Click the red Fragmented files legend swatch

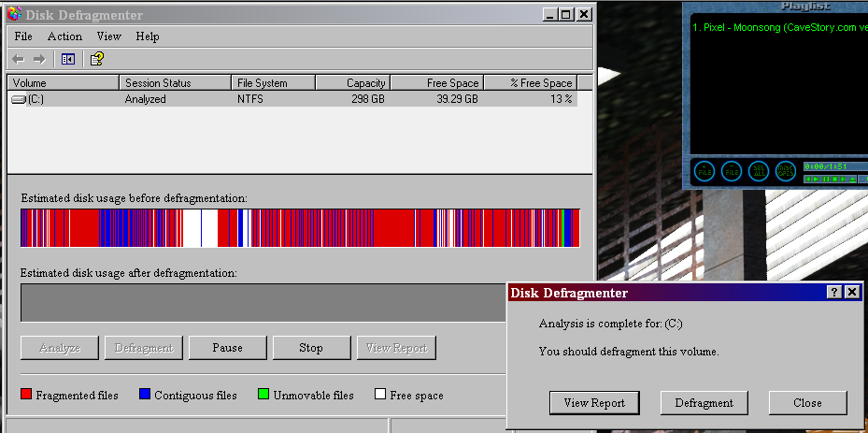(26, 395)
